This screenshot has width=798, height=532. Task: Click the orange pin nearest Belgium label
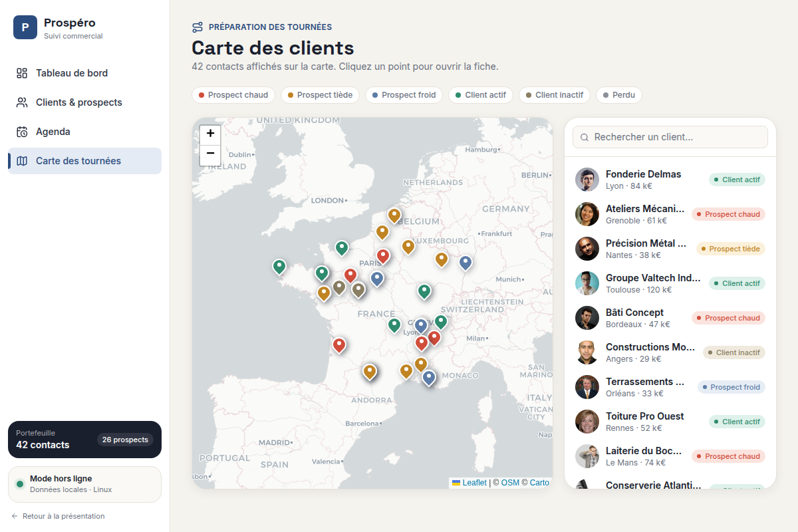394,215
